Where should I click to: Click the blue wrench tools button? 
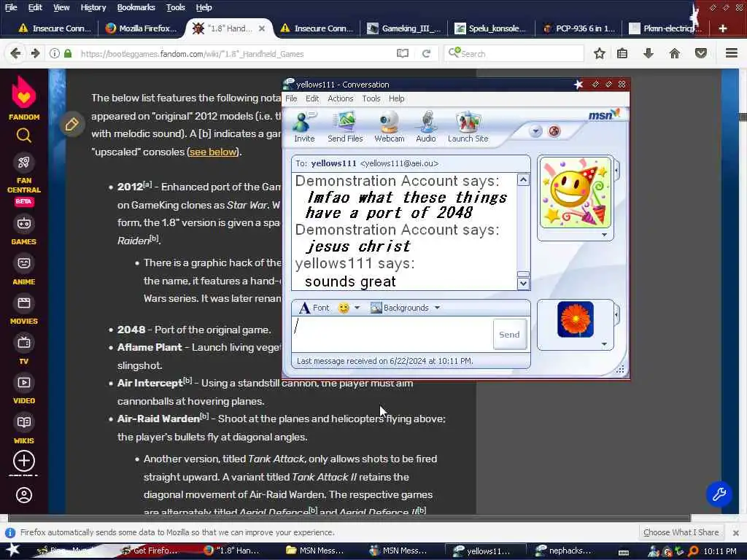pos(719,494)
